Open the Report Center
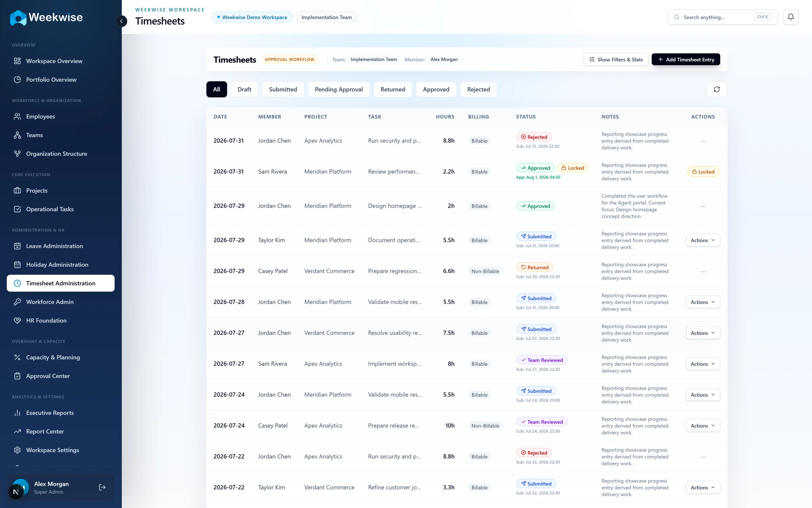This screenshot has width=812, height=508. 61,432
